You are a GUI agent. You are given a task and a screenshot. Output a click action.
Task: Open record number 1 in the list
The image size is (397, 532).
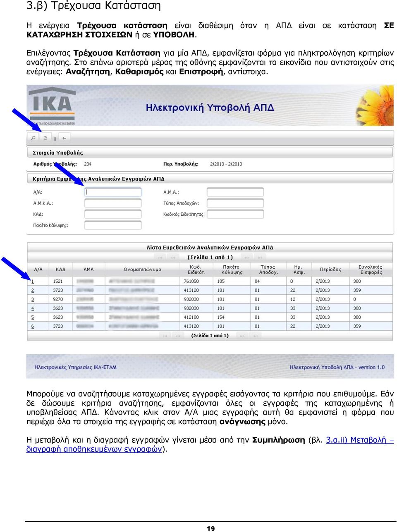33,282
